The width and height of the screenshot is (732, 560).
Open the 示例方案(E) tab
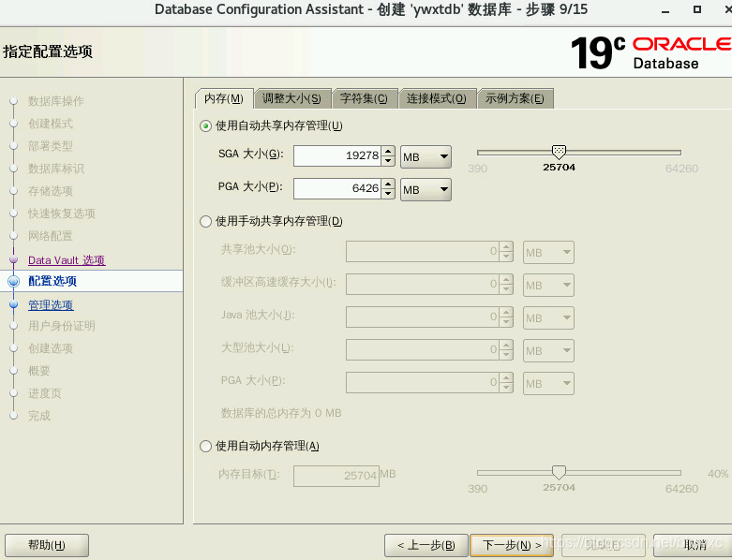pos(515,98)
